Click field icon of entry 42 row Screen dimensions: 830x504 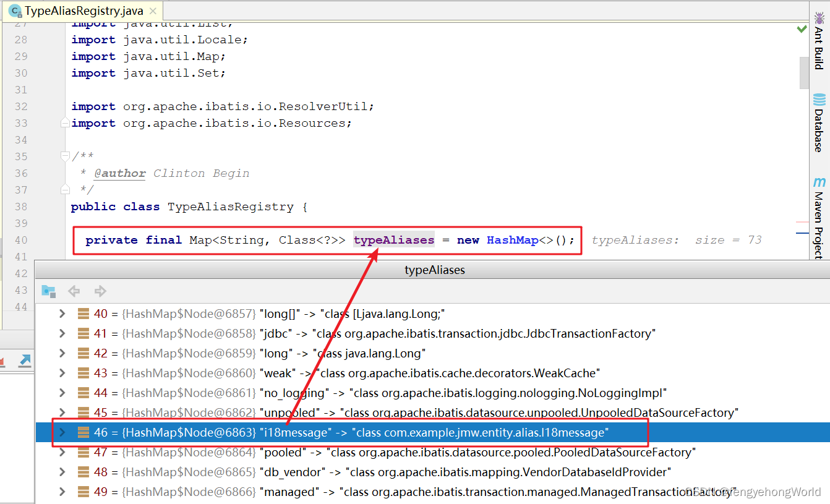click(x=83, y=353)
